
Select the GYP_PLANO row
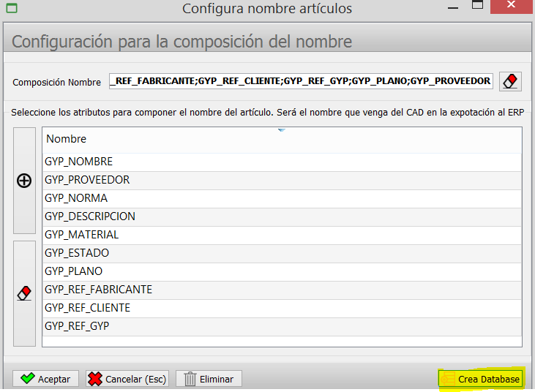(x=282, y=271)
